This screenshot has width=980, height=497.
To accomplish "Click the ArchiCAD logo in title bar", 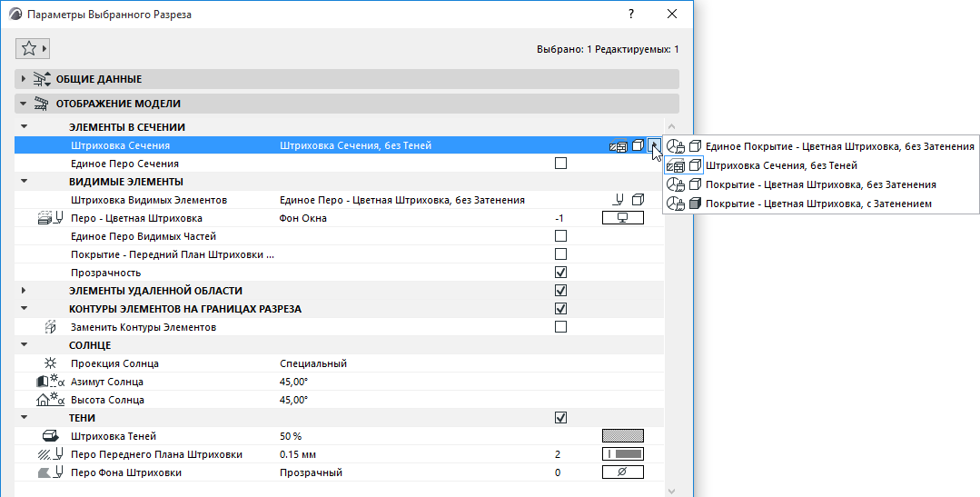I will [15, 14].
